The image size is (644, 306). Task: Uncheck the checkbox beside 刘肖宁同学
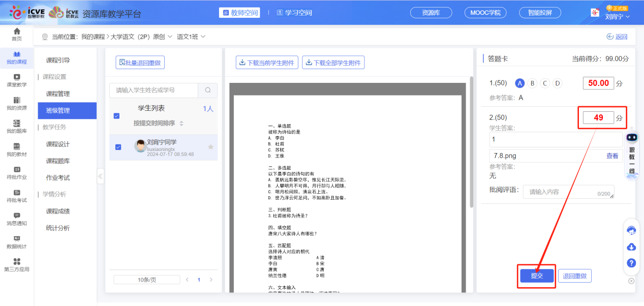click(118, 147)
